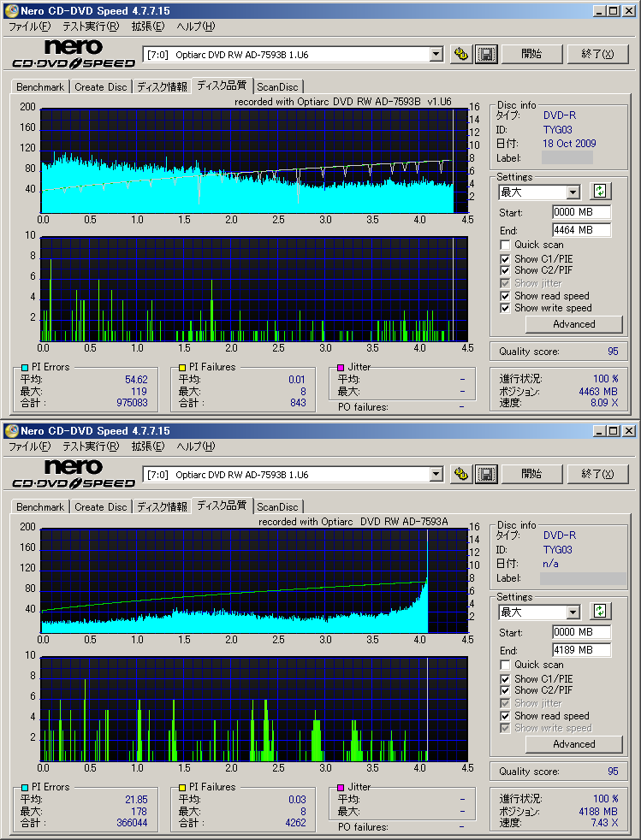Click PI Errors cyan swatch in bottom window
The width and height of the screenshot is (641, 840).
pyautogui.click(x=25, y=788)
